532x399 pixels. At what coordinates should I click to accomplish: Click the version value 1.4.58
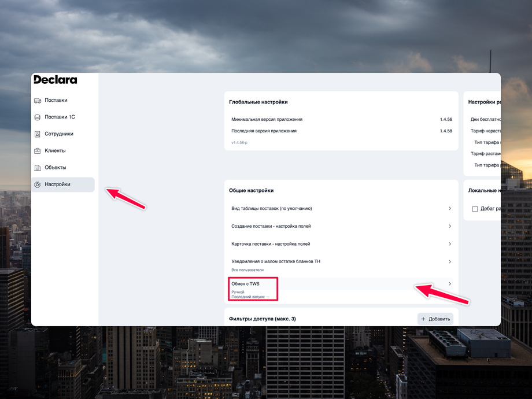(x=446, y=131)
